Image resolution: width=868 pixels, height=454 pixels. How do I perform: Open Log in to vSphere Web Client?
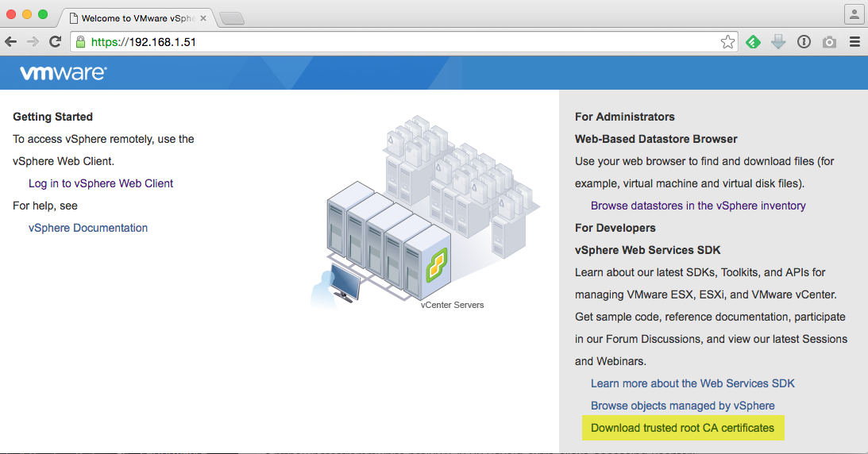pyautogui.click(x=101, y=183)
